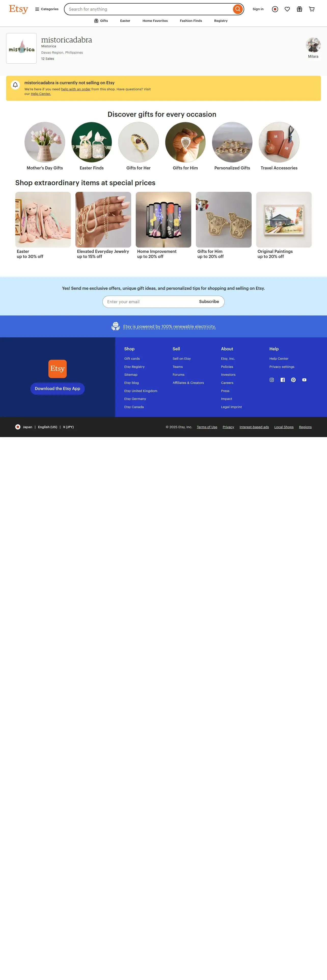This screenshot has width=327, height=980.
Task: Open Local Shops link
Action: [284, 427]
